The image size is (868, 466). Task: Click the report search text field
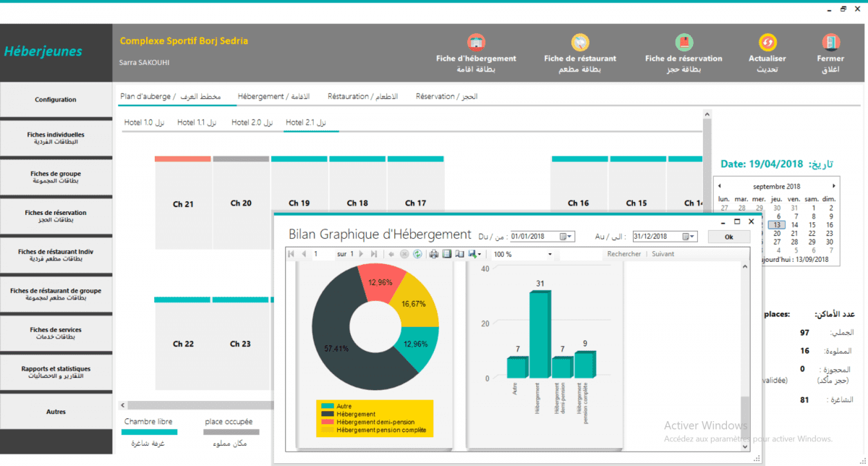[581, 255]
